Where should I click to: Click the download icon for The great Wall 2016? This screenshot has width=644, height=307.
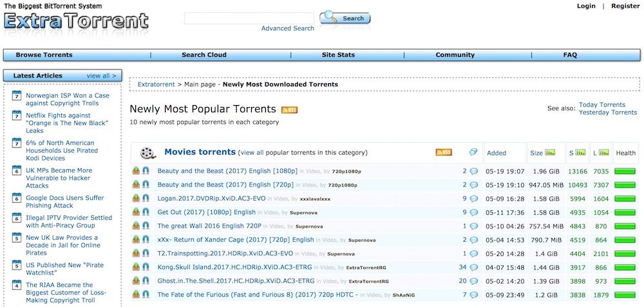[x=136, y=226]
